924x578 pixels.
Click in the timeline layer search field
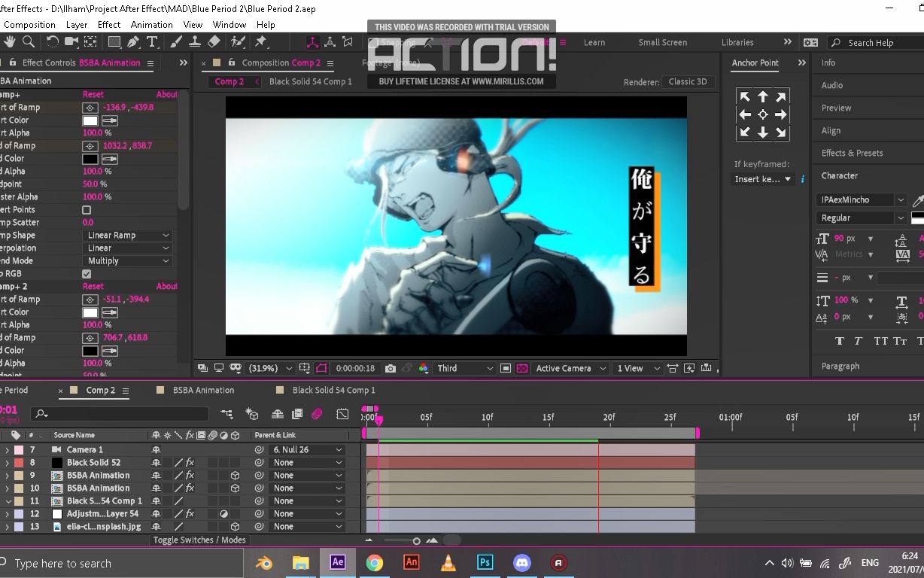click(120, 414)
